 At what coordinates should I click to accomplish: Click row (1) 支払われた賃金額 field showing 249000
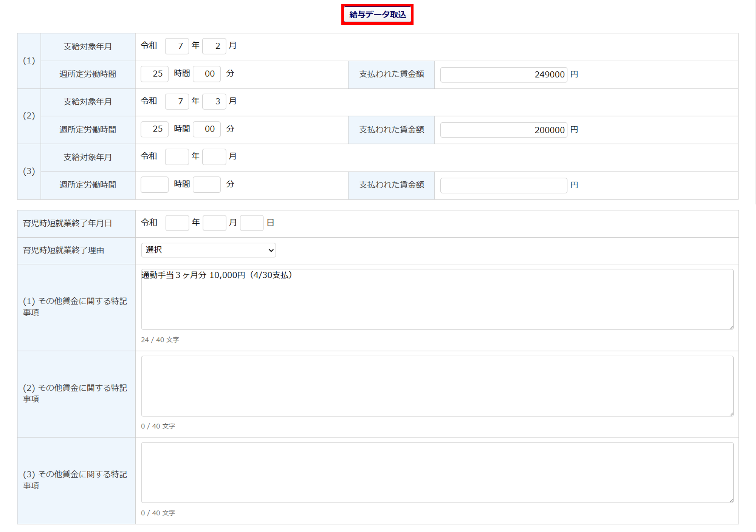(503, 74)
